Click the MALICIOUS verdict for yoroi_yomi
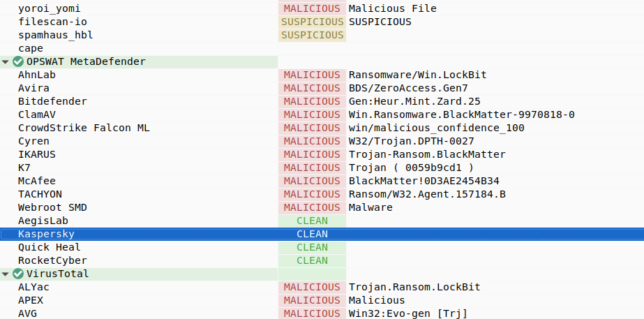This screenshot has width=644, height=319. click(x=312, y=8)
